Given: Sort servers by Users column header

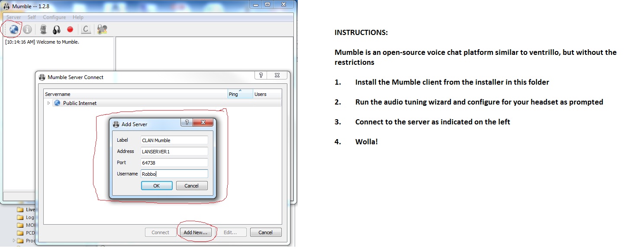Looking at the screenshot, I should 267,94.
